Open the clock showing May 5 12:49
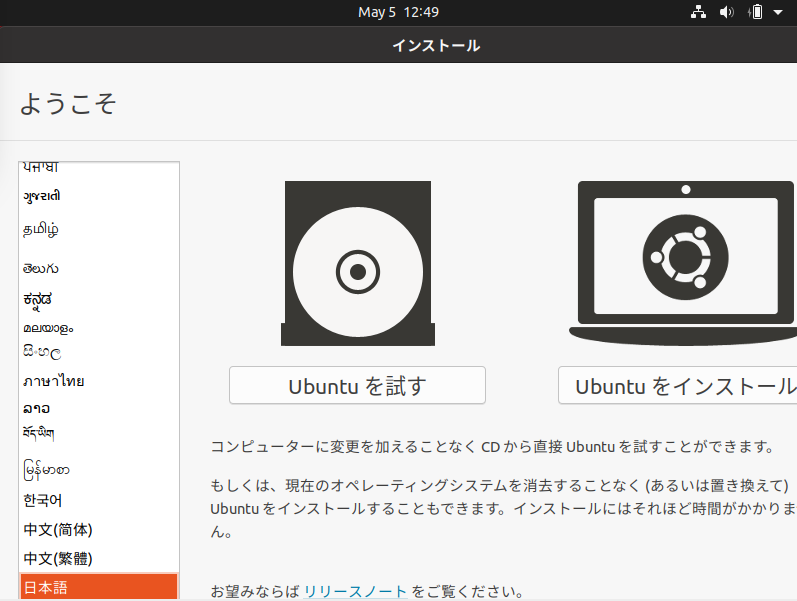 pos(398,12)
